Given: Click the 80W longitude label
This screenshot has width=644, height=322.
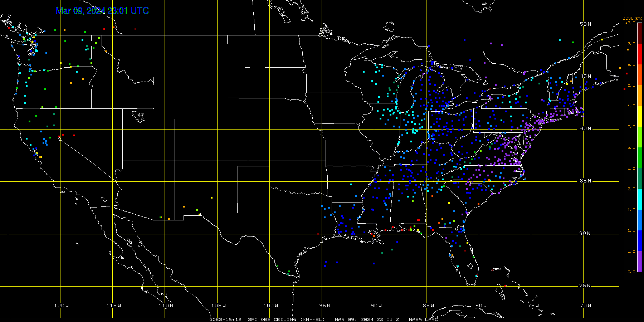Looking at the screenshot, I should tap(481, 306).
